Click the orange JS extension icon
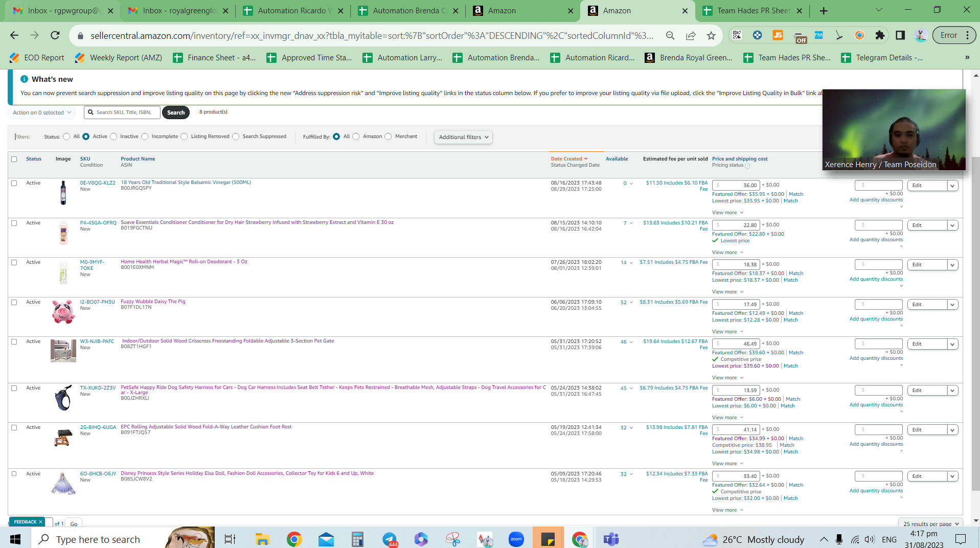Viewport: 980px width, 548px height. point(778,35)
